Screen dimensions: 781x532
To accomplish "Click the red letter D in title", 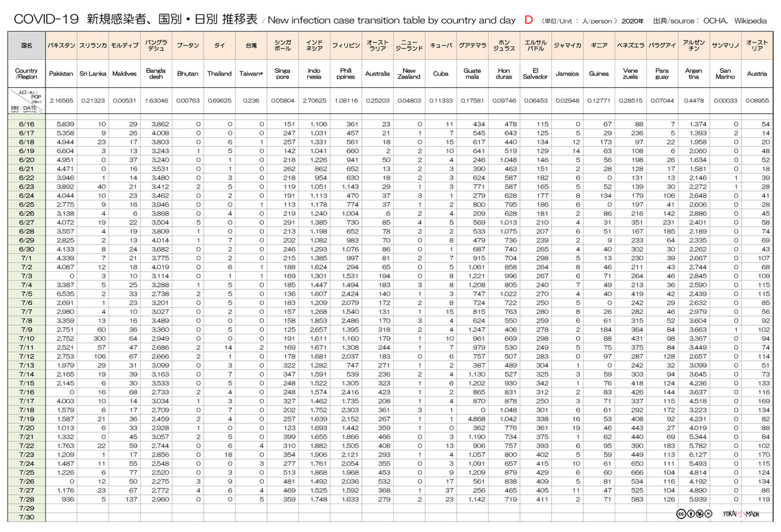I will click(529, 20).
